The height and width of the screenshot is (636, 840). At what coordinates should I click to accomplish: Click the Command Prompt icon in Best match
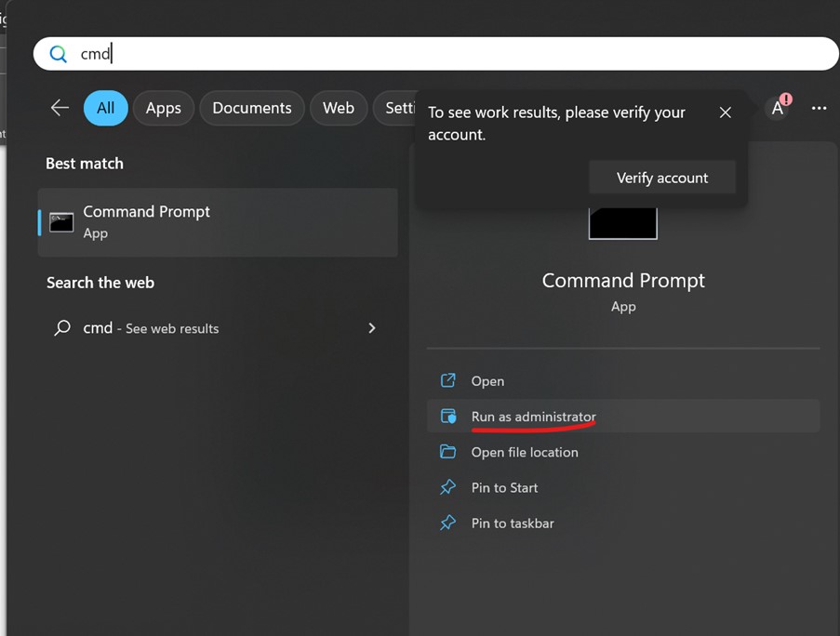click(61, 222)
